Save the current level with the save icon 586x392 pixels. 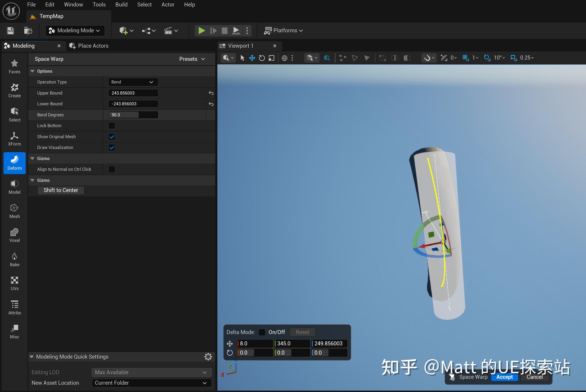click(10, 30)
